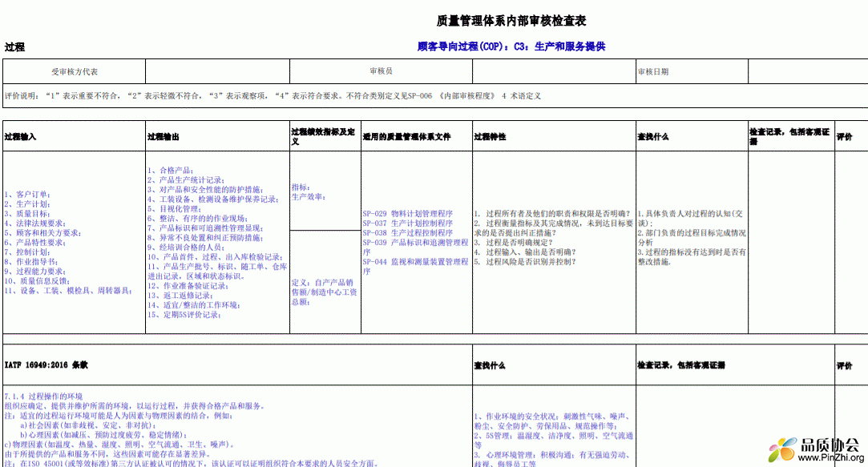Click the 过程输入 column header
Screen dimensions: 868x467
tap(75, 136)
